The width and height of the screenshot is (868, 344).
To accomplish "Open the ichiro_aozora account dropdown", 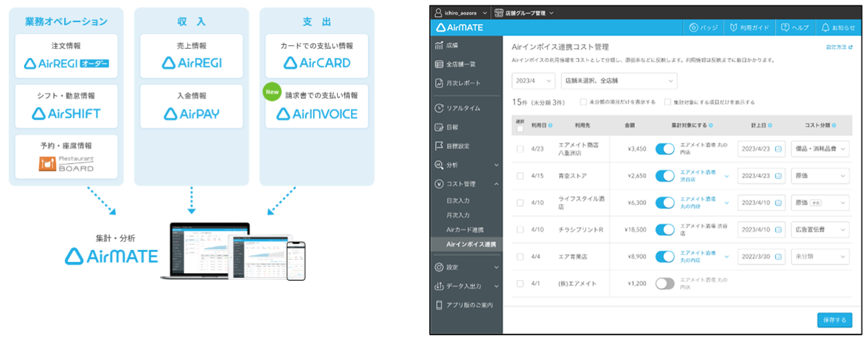I will pos(461,12).
